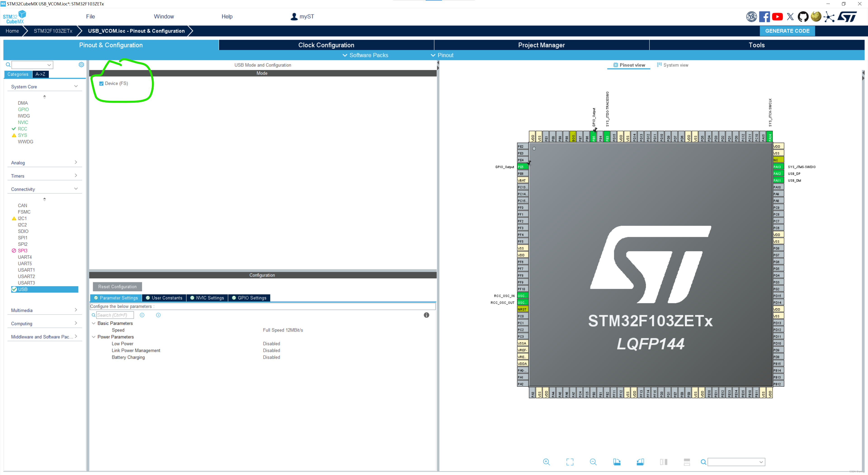
Task: Click the parameter Search (Ctrl+F) field
Action: click(115, 315)
